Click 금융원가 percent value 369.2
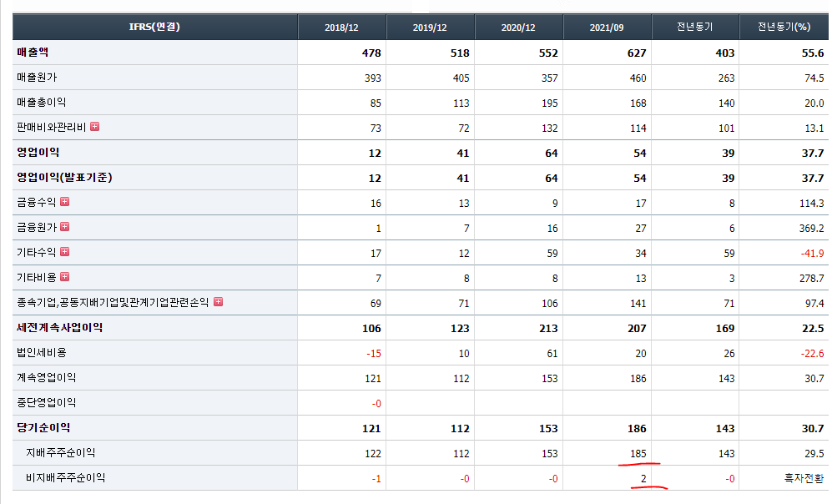This screenshot has width=832, height=504. tap(811, 228)
